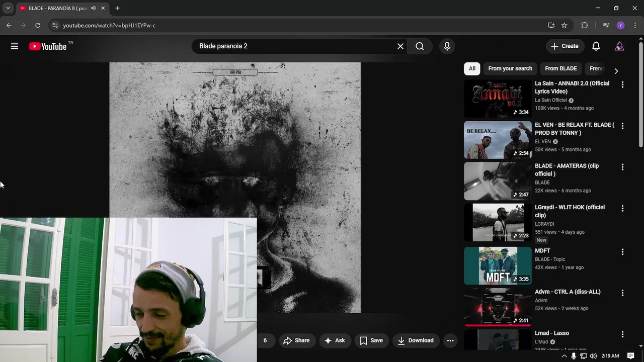The image size is (644, 362).
Task: Click the PARANOÏA II video player
Action: [235, 188]
